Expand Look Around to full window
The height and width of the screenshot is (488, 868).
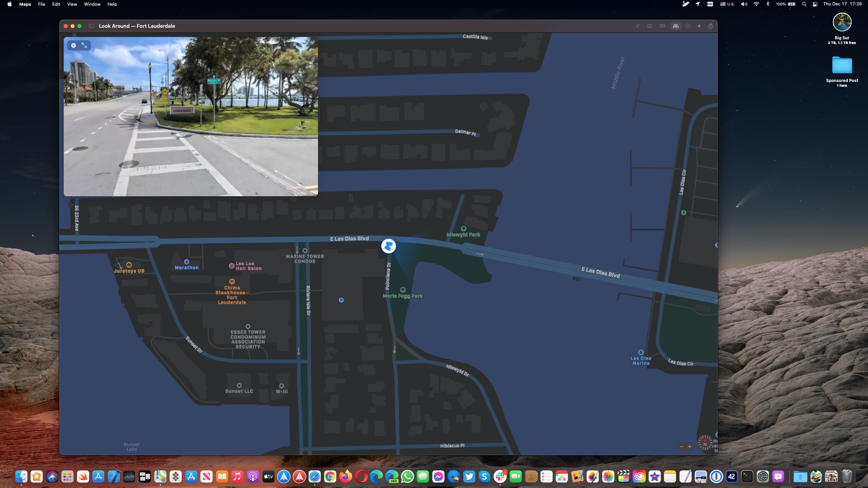[84, 45]
